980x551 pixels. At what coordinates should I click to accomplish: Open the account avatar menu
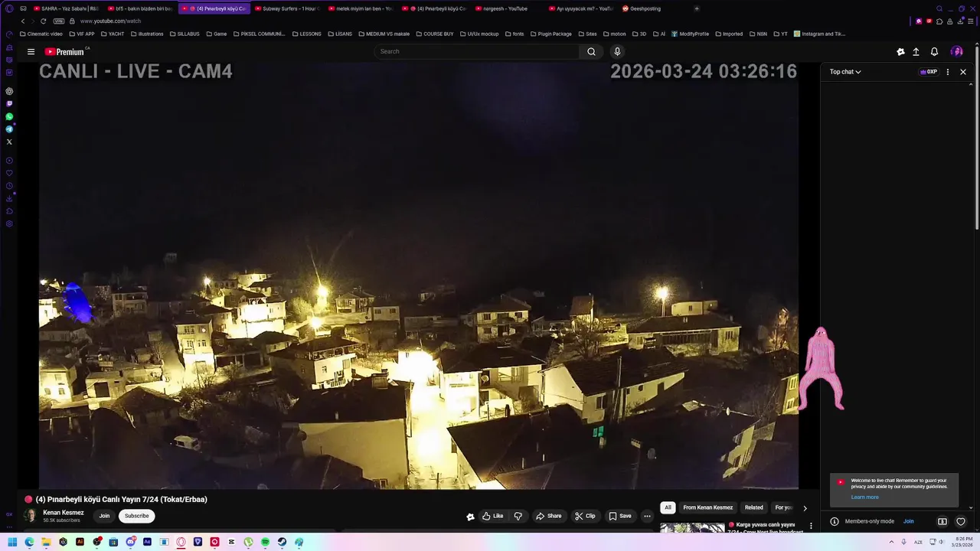point(956,51)
